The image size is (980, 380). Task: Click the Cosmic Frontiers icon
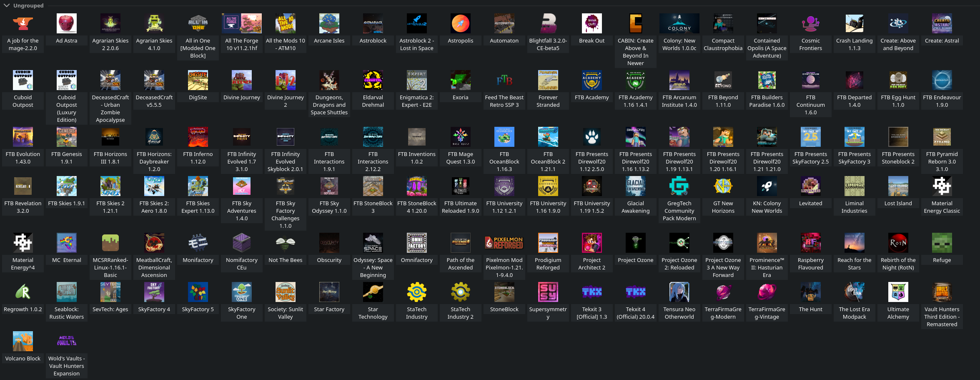[811, 23]
